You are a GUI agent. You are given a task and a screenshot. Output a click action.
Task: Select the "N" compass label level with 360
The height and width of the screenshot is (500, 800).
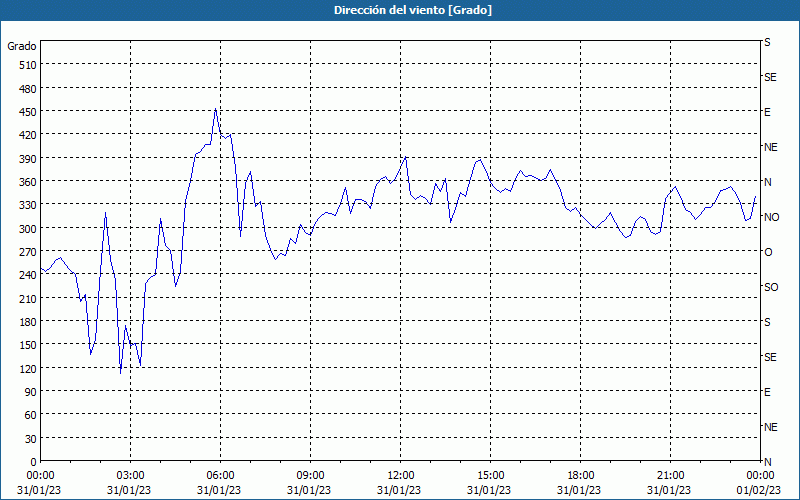(x=767, y=182)
